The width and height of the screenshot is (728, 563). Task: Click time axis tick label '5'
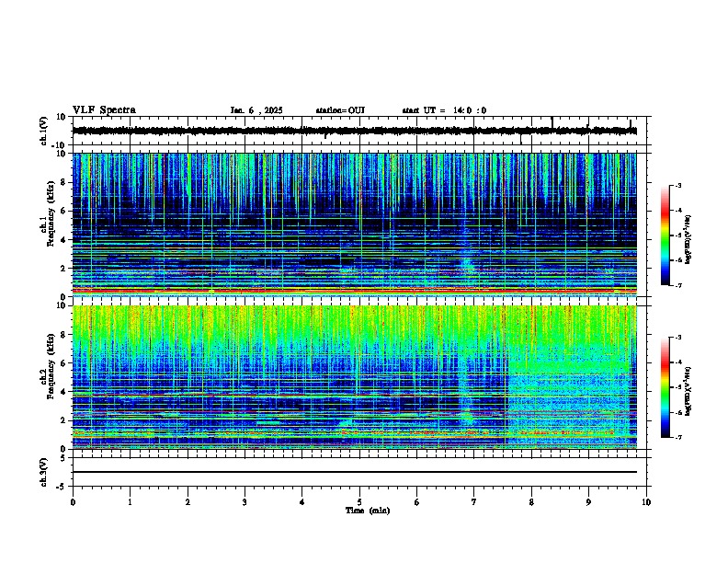(x=359, y=502)
